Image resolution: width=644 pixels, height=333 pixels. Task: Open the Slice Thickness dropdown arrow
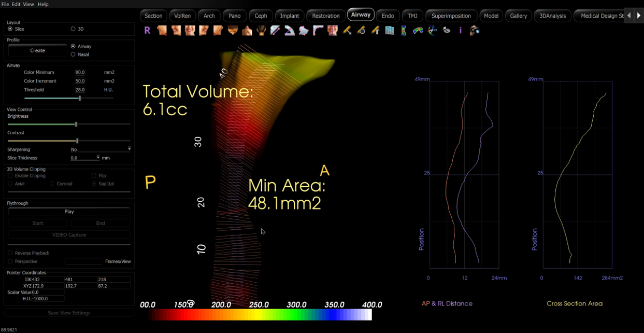point(98,158)
